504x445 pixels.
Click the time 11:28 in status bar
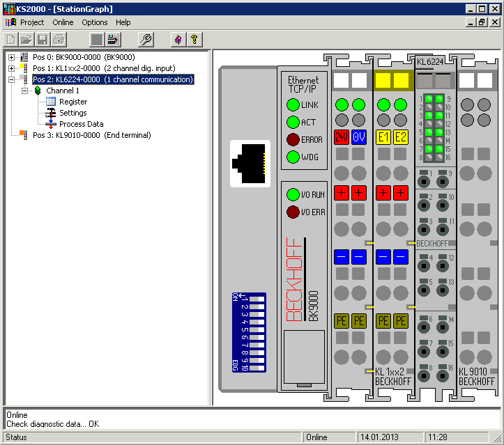click(457, 437)
